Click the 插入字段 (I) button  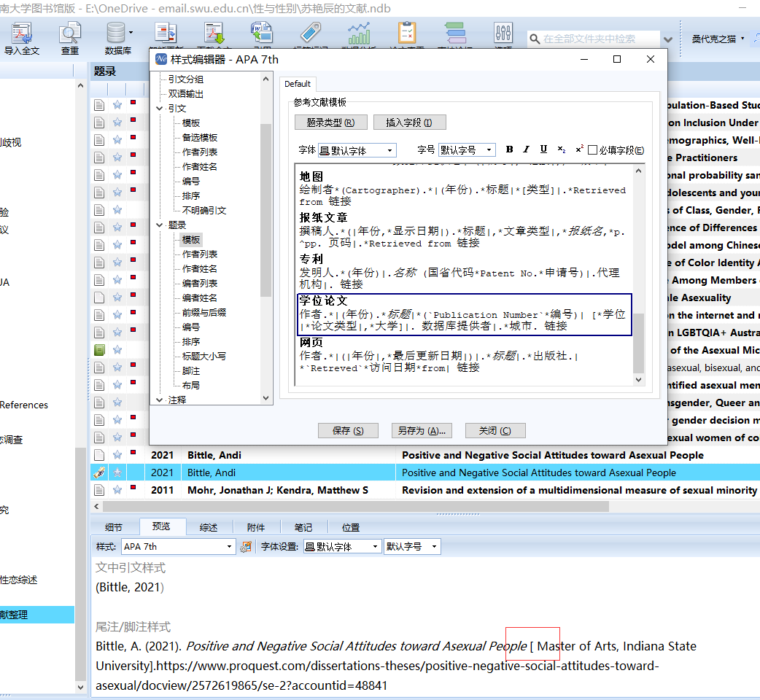click(x=409, y=122)
